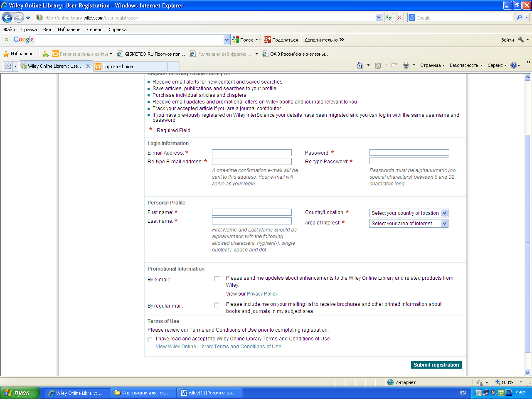Open the wiley[1] Word document taskbar item

210,393
